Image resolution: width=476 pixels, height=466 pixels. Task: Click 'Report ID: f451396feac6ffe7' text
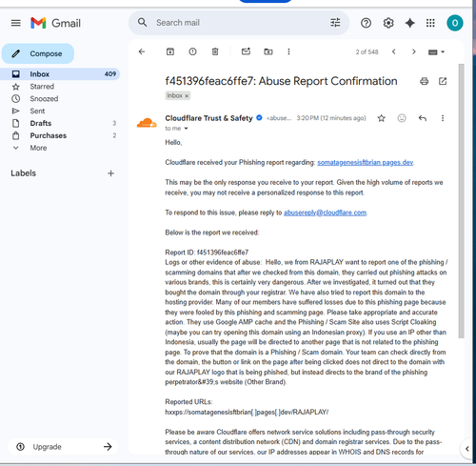click(x=207, y=253)
